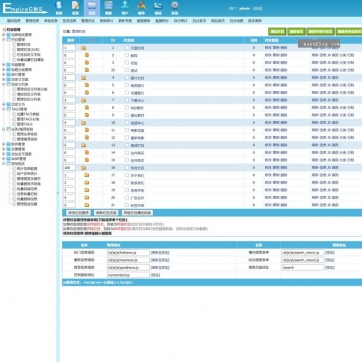Tick the checkbox in row ID 8
Viewport: 362px width, 362px height.
(x=127, y=107)
